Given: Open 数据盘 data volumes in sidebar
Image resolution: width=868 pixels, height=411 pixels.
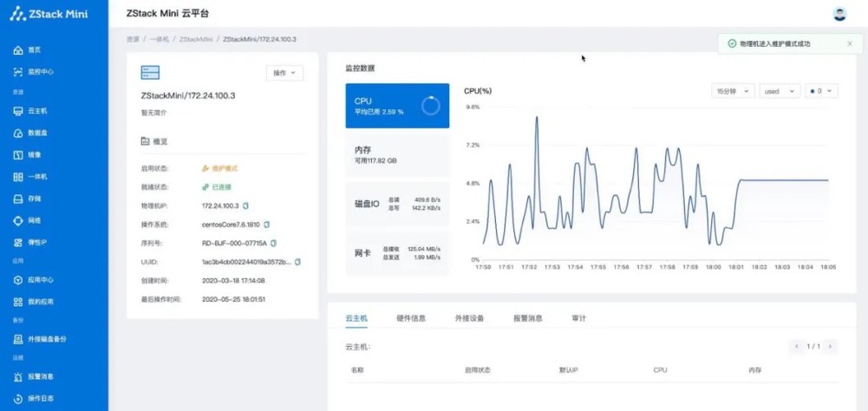Looking at the screenshot, I should pyautogui.click(x=30, y=133).
